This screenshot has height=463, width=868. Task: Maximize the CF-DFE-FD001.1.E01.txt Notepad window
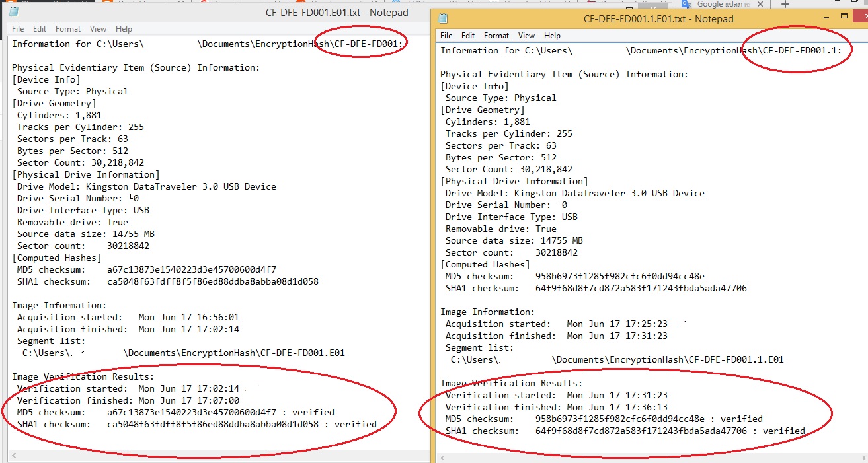(x=844, y=16)
